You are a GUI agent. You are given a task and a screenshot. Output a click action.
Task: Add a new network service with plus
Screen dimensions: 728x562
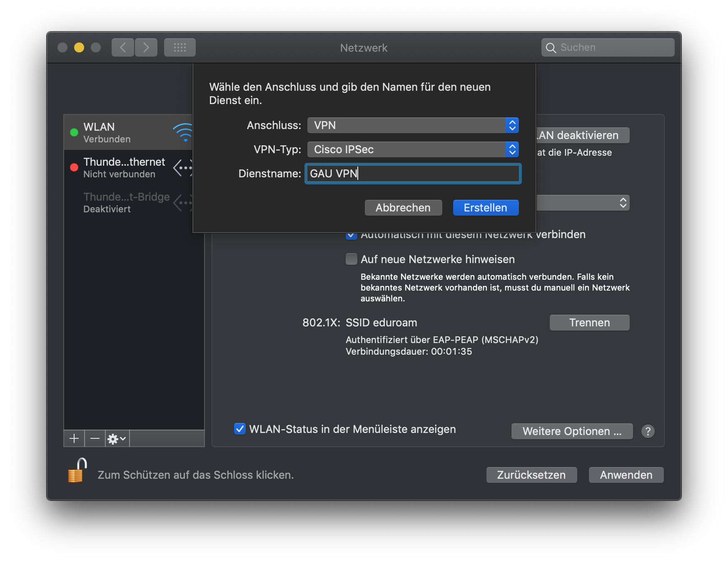(74, 438)
